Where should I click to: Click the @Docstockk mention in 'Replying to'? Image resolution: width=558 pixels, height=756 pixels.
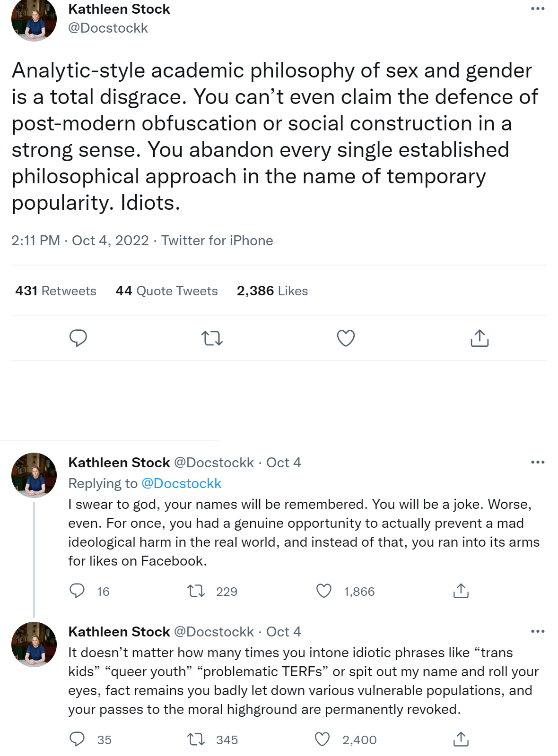[x=182, y=483]
